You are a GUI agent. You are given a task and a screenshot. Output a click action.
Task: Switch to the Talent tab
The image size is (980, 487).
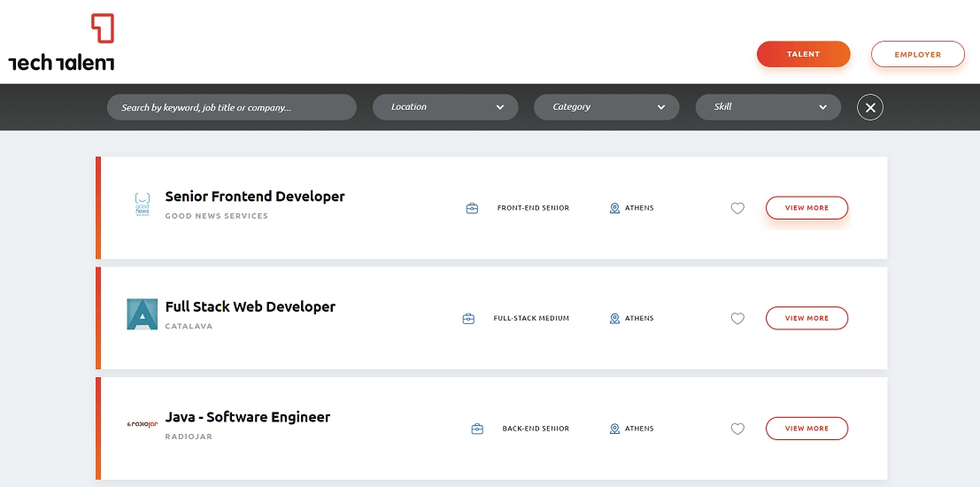804,54
